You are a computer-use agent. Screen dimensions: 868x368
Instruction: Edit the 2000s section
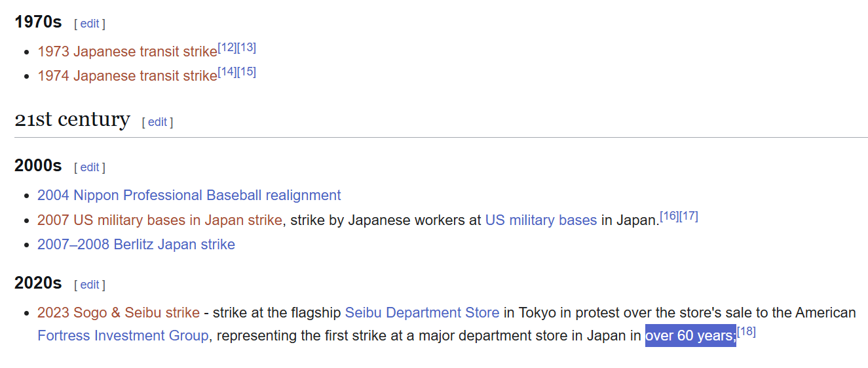point(90,167)
